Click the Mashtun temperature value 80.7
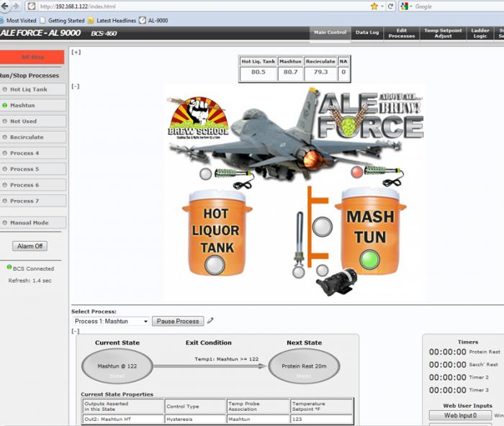504x426 pixels. [x=291, y=72]
